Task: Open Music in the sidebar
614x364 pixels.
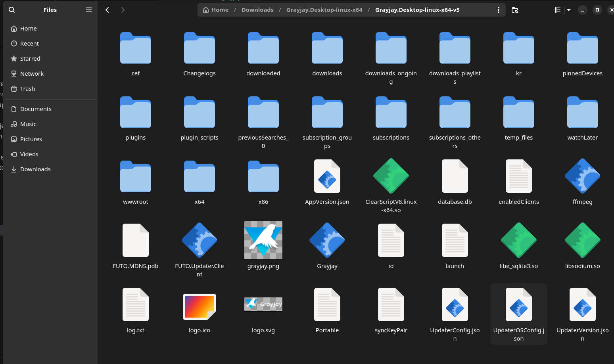Action: pos(50,124)
